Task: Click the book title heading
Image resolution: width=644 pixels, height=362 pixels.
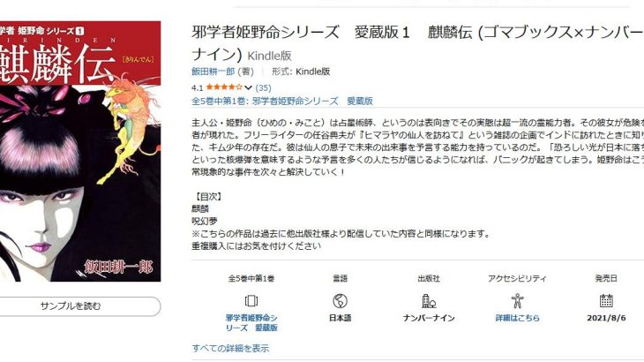Action: click(x=417, y=43)
